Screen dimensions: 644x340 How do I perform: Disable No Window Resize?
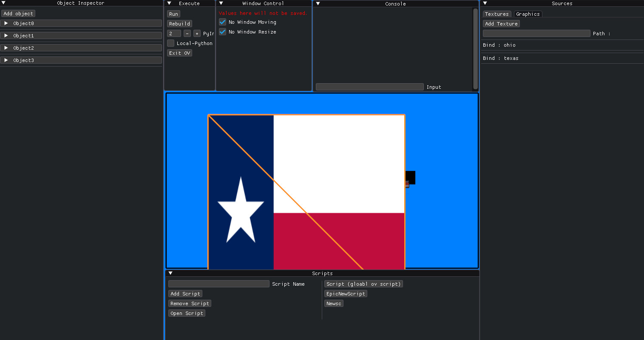pos(222,31)
